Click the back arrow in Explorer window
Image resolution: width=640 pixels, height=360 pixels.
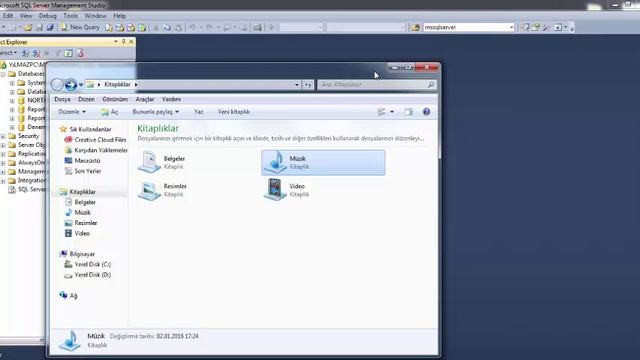tap(57, 84)
